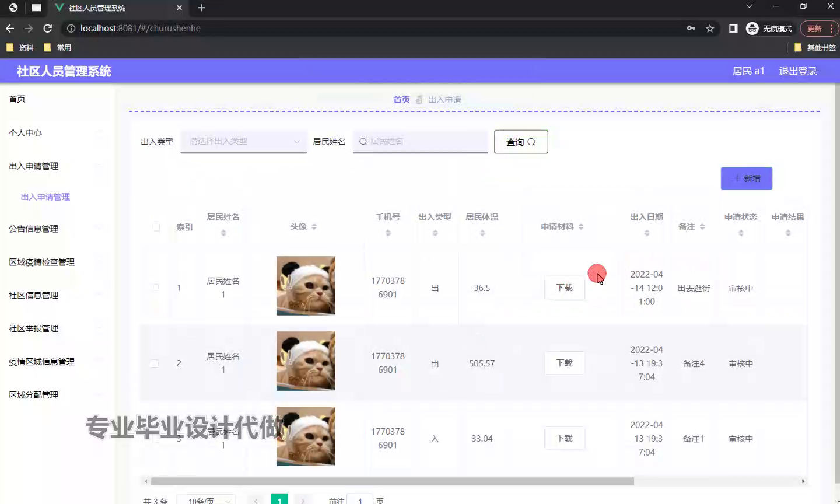Expand the 个人中心 sidebar menu

point(57,133)
